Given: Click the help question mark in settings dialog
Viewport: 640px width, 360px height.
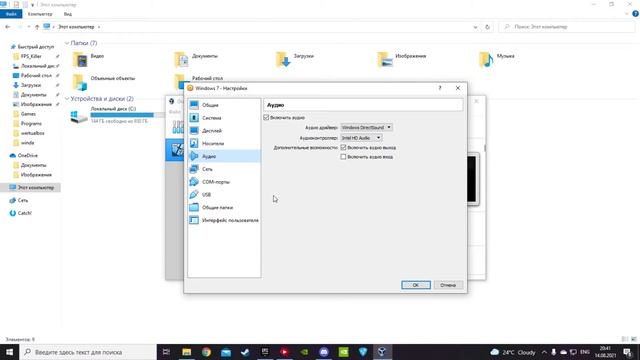Looking at the screenshot, I should point(440,88).
